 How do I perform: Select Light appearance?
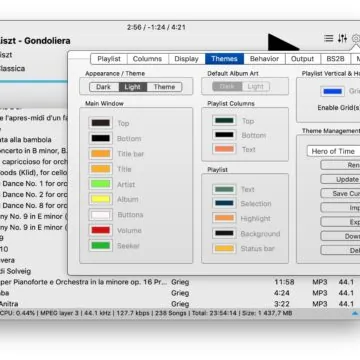(133, 87)
